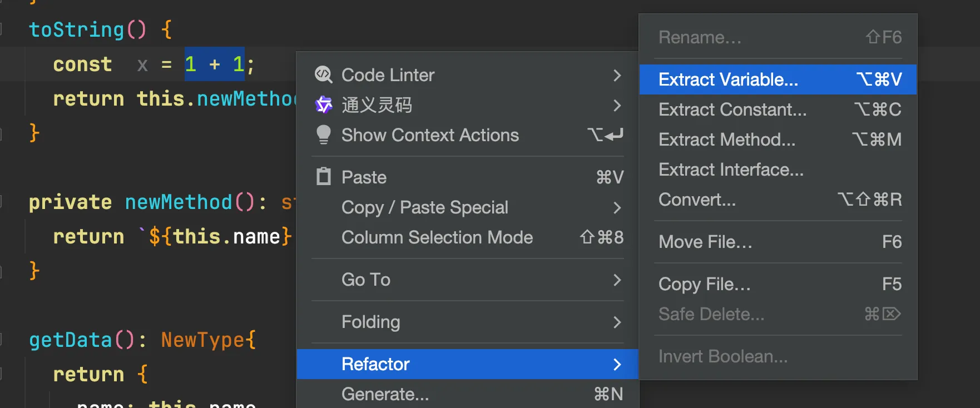Click the selected expression 1 + 1 in editor
This screenshot has width=980, height=408.
click(x=214, y=64)
